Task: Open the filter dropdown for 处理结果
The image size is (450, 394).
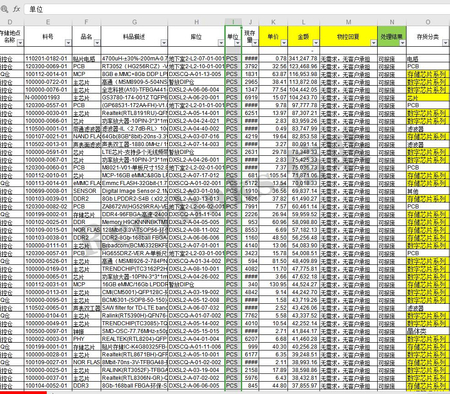Action: click(402, 43)
